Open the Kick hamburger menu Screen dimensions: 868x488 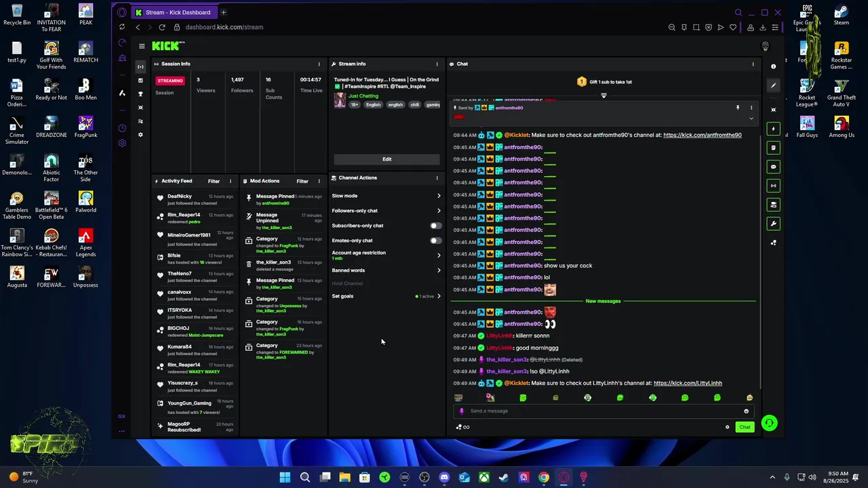[x=142, y=46]
